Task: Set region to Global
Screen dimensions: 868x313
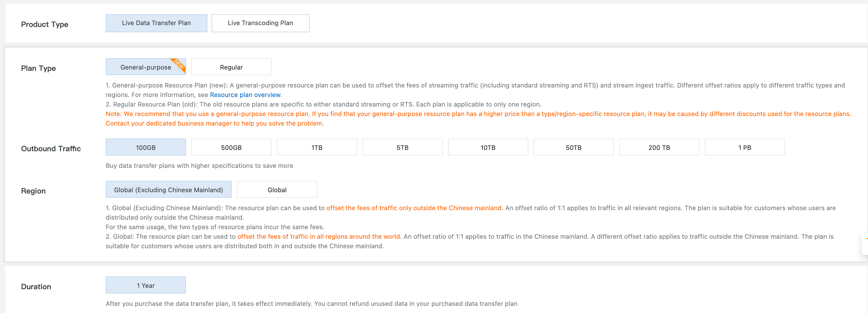Action: tap(277, 190)
